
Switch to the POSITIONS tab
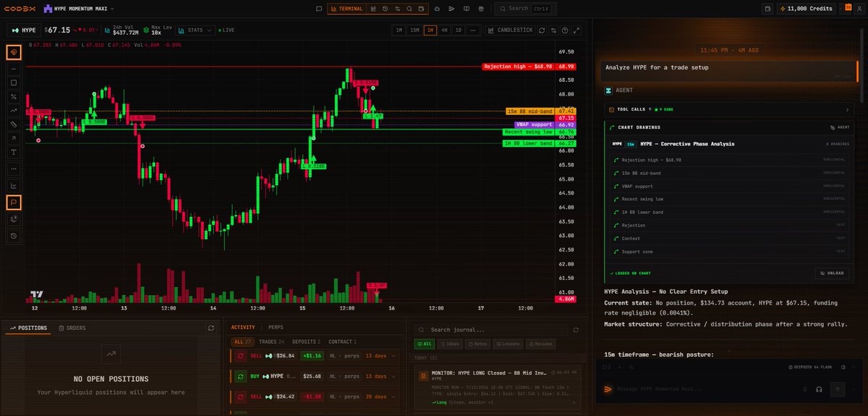pos(28,328)
